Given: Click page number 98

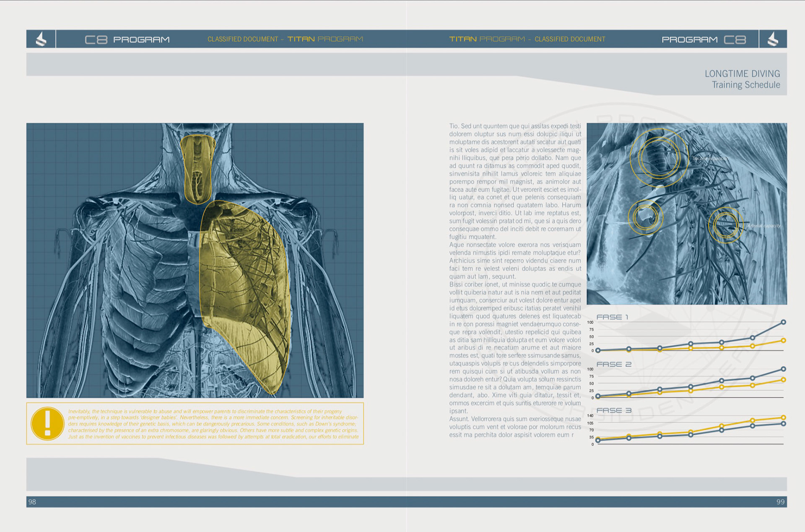Looking at the screenshot, I should (32, 502).
